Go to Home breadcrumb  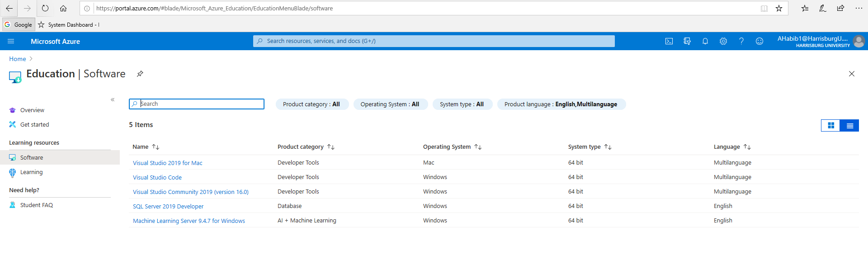(x=18, y=59)
